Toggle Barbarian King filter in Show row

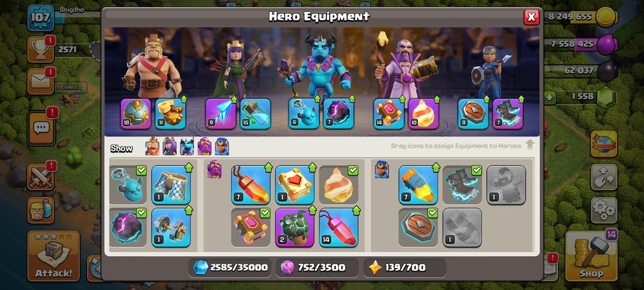152,146
